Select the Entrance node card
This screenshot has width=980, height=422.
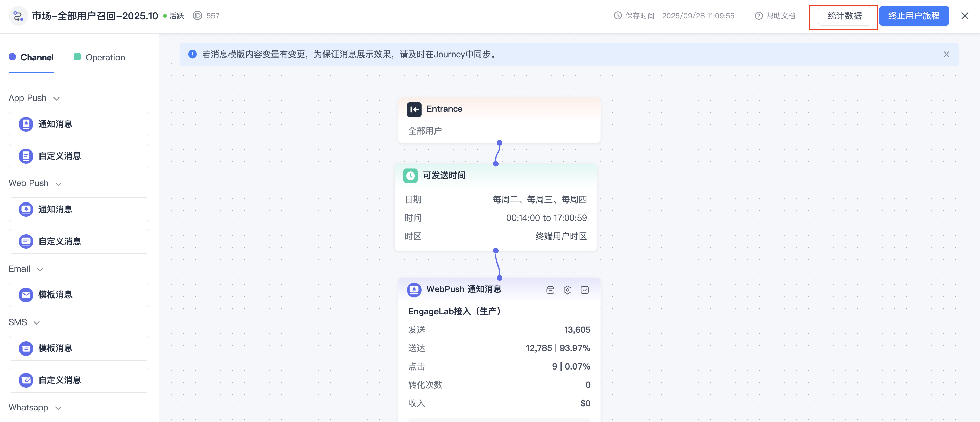(499, 120)
